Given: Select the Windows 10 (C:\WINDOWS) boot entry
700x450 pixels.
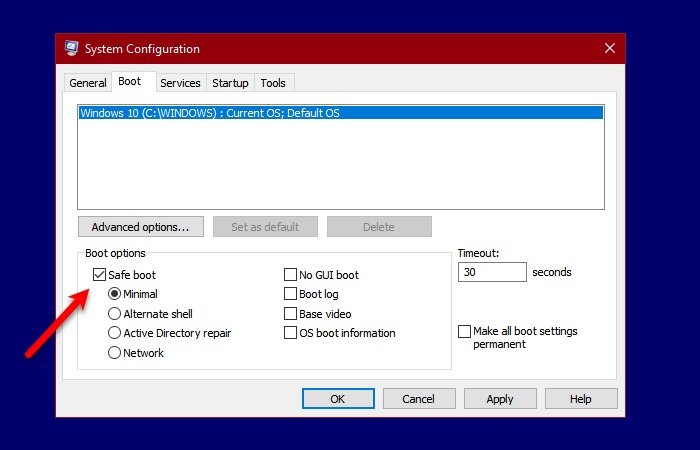Looking at the screenshot, I should 341,113.
